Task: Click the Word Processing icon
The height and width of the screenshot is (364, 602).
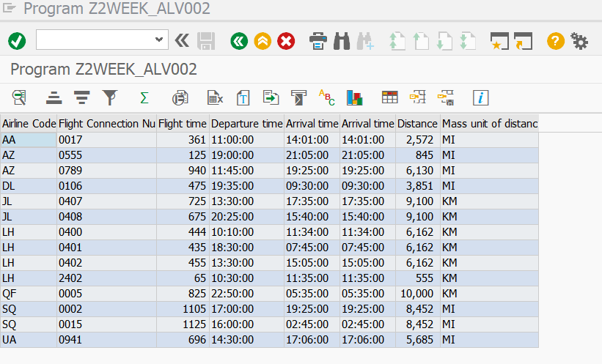Action: tap(243, 98)
